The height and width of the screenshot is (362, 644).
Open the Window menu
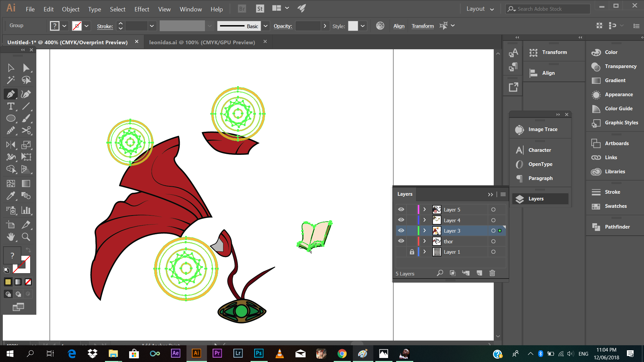tap(191, 9)
